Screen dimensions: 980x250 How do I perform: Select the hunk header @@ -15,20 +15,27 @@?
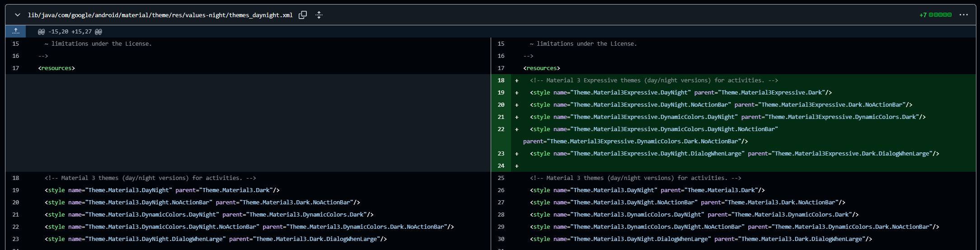70,32
